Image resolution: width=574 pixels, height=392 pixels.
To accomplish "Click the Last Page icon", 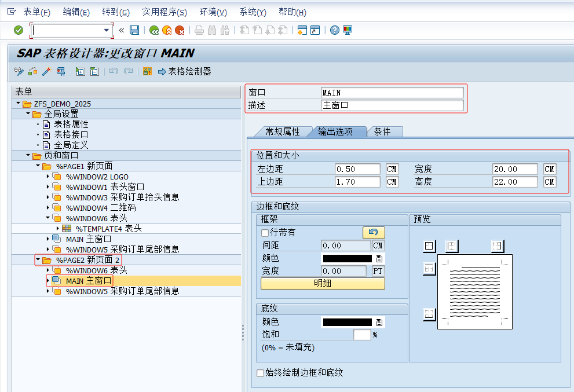I will 283,30.
